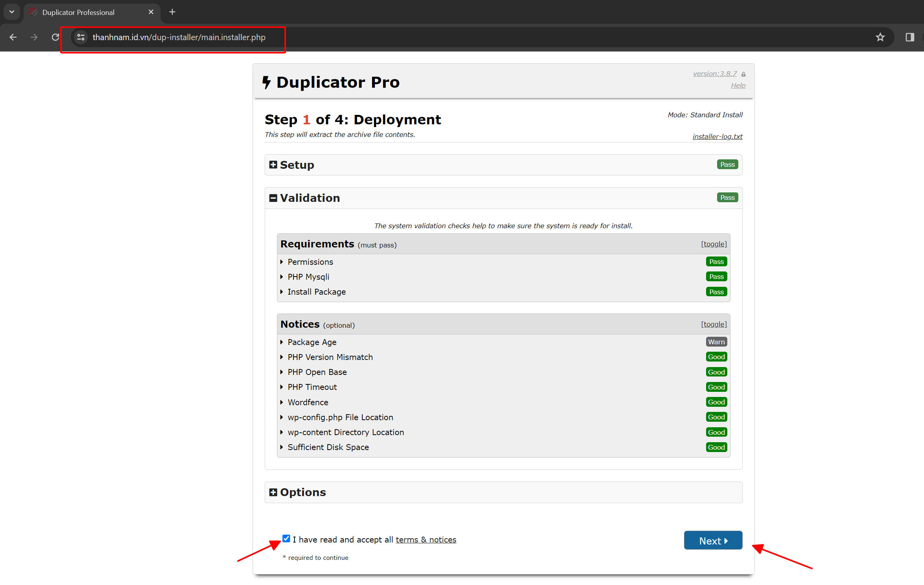924x585 pixels.
Task: Open the Help link
Action: (738, 85)
